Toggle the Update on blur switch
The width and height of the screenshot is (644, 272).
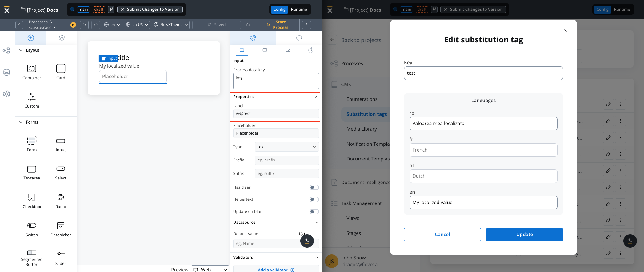[x=314, y=211]
